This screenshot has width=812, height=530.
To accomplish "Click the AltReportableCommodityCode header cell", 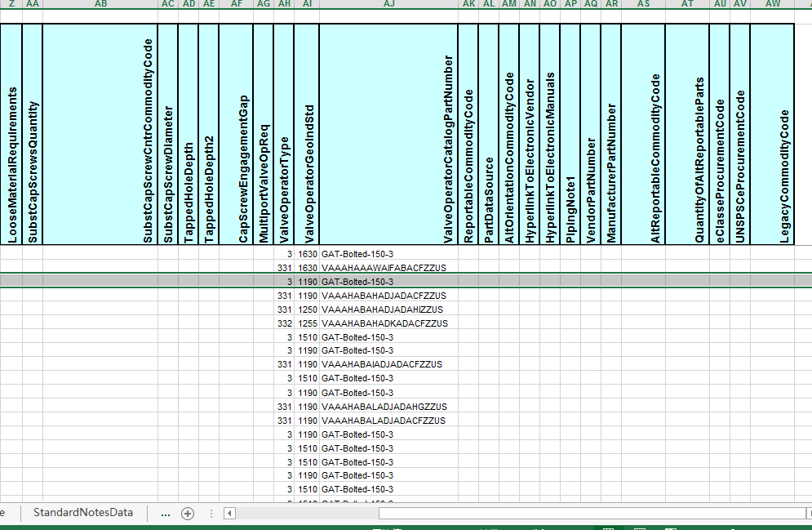I will click(x=643, y=134).
